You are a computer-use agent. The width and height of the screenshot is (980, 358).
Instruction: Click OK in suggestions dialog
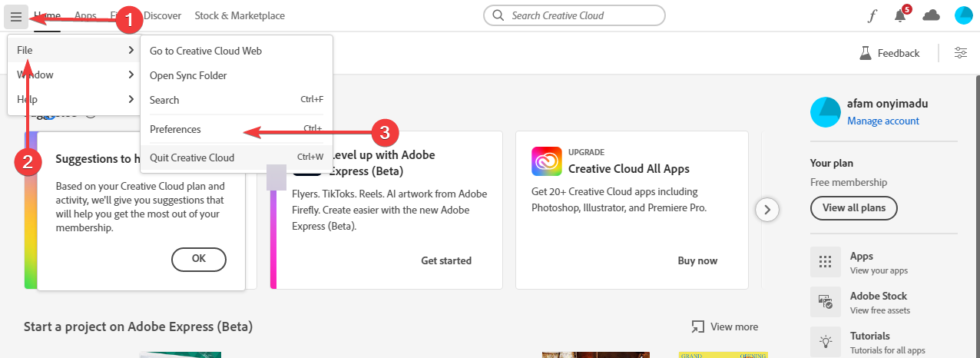coord(199,259)
